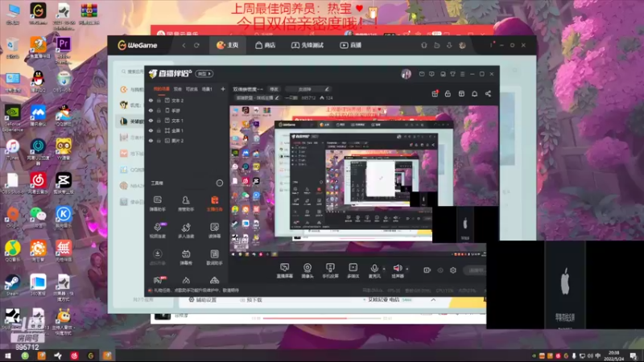Add 多媒体 media source
Screen dimensions: 644x362
(353, 270)
